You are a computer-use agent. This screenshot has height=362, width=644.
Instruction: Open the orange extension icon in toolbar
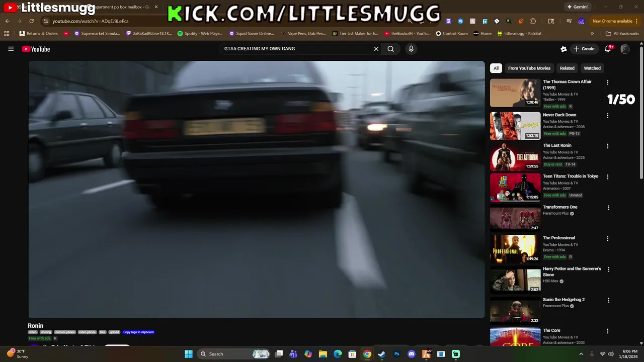pos(521,21)
